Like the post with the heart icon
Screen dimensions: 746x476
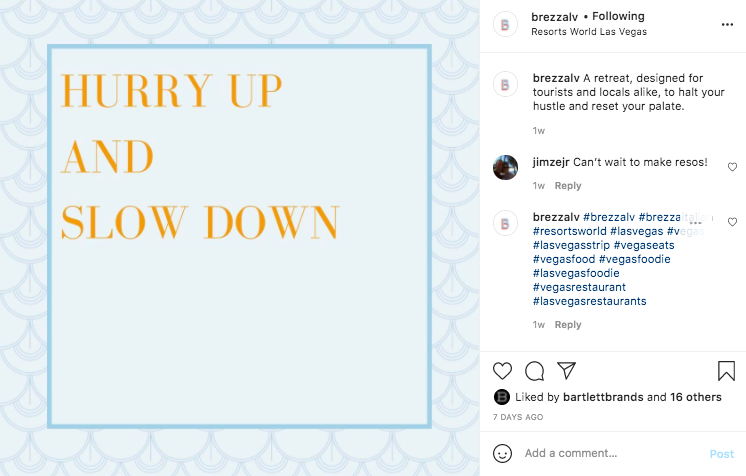coord(504,371)
